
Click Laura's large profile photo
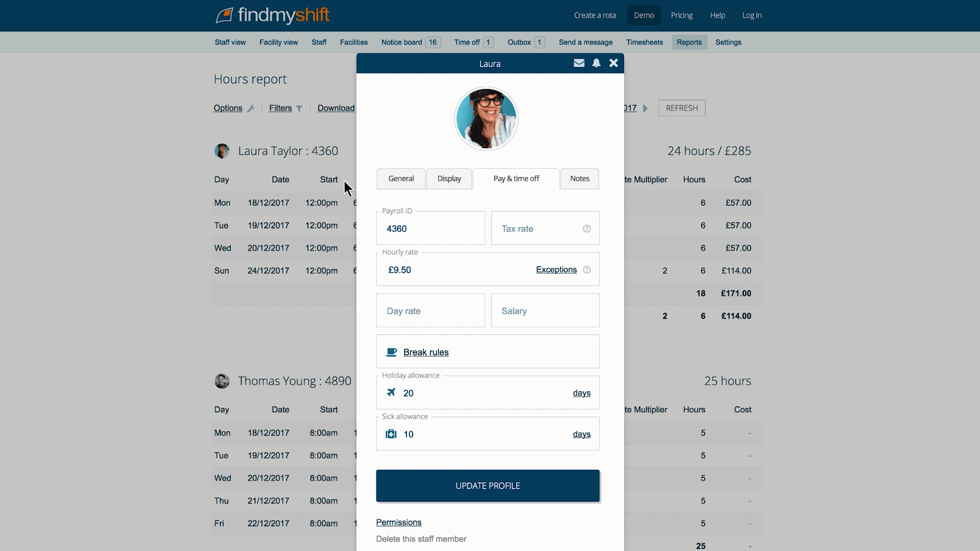tap(486, 118)
